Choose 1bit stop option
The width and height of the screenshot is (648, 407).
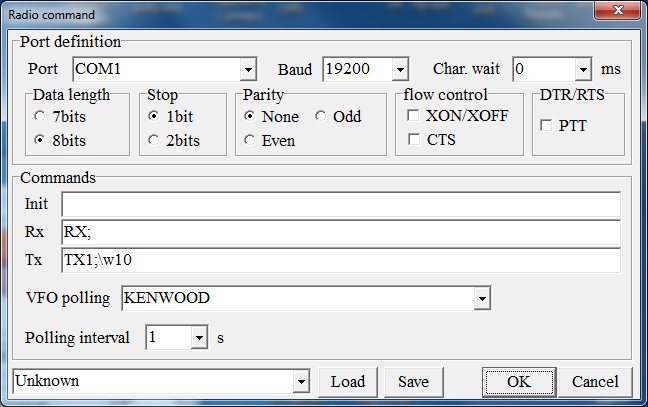tap(154, 116)
